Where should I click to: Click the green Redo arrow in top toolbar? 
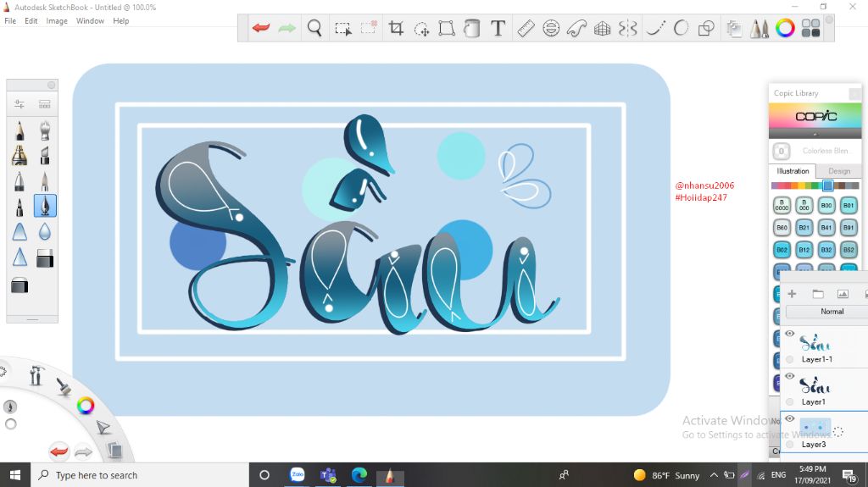coord(287,28)
